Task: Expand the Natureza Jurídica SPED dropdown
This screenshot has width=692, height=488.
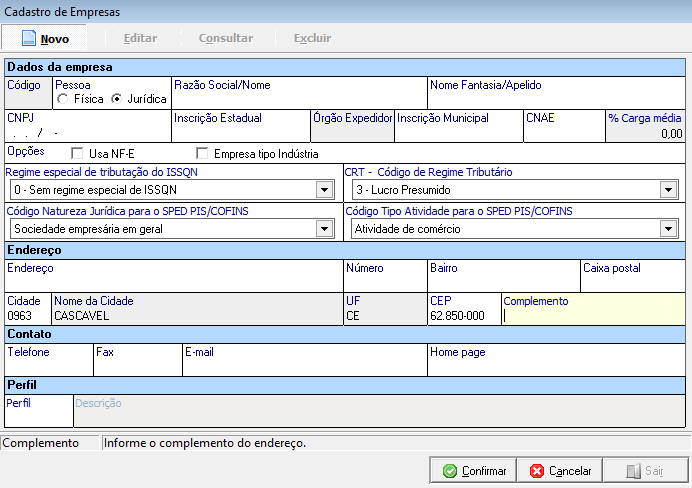Action: tap(323, 229)
